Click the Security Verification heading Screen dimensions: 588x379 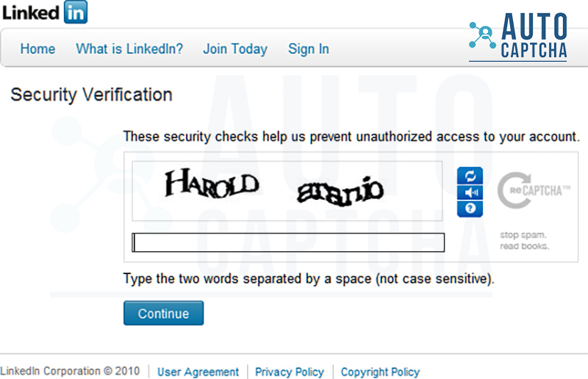pyautogui.click(x=91, y=95)
